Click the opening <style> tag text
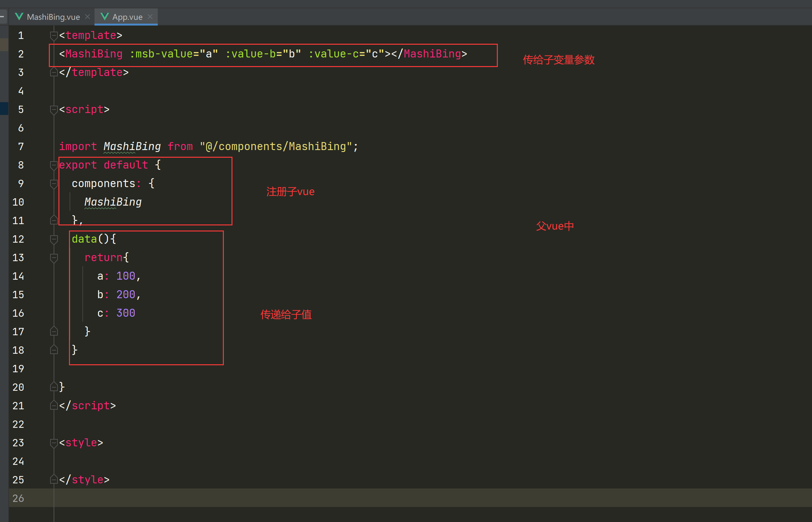The width and height of the screenshot is (812, 522). (81, 443)
